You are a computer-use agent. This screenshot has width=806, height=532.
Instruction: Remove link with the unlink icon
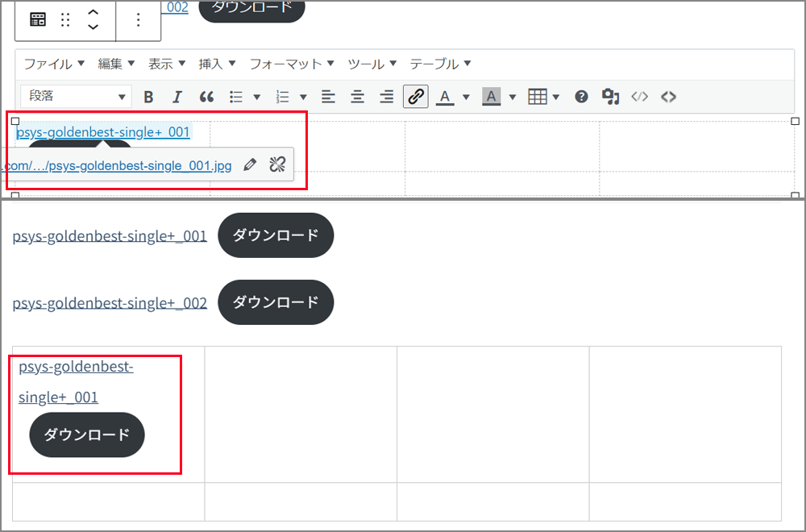(277, 165)
